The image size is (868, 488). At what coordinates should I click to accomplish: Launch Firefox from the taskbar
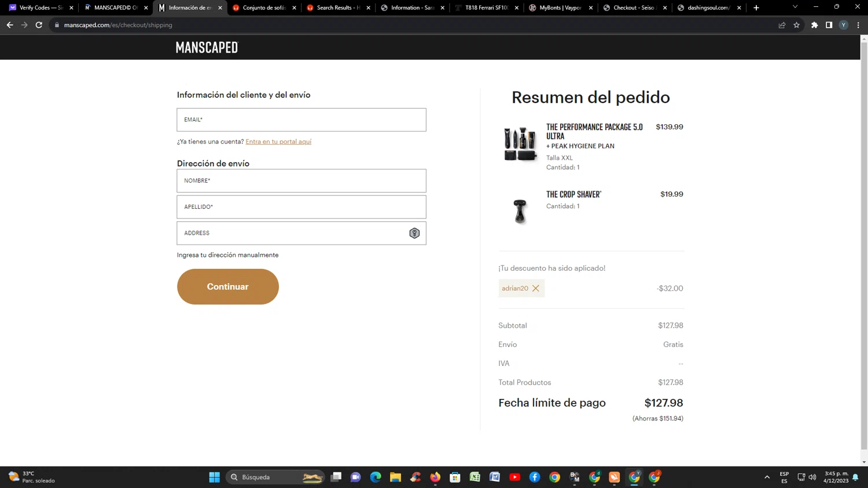[x=435, y=477]
